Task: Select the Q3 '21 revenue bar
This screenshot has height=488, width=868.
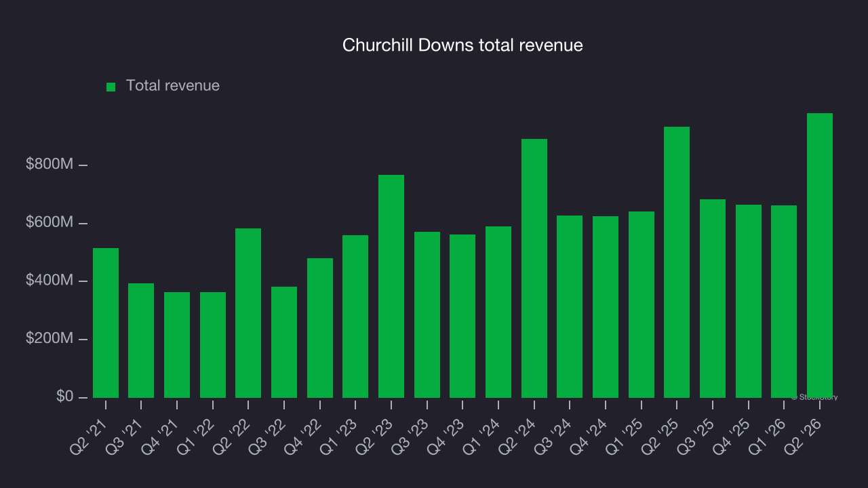Action: click(x=141, y=340)
